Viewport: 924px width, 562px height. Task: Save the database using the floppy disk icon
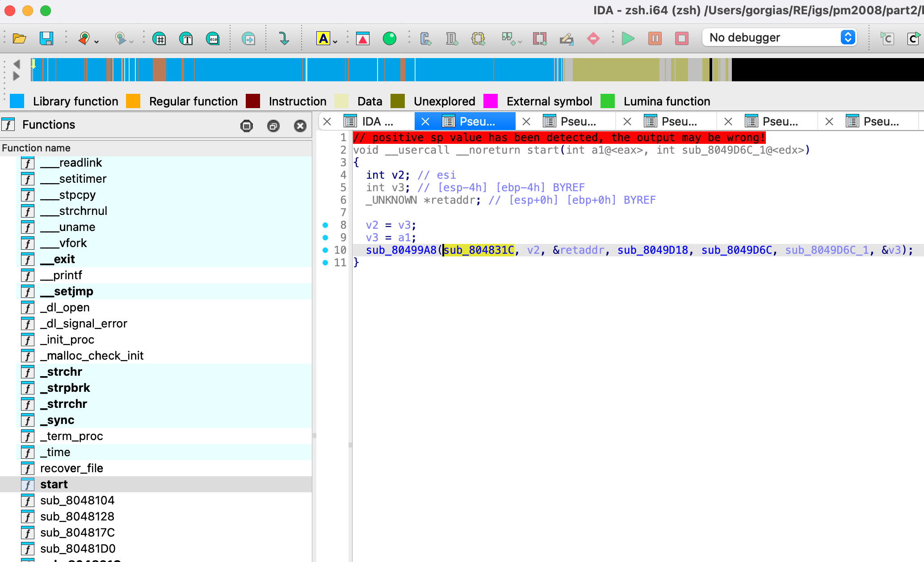click(47, 38)
